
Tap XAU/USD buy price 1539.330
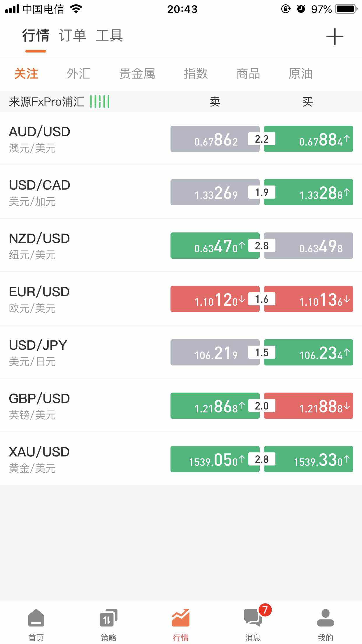coord(309,459)
